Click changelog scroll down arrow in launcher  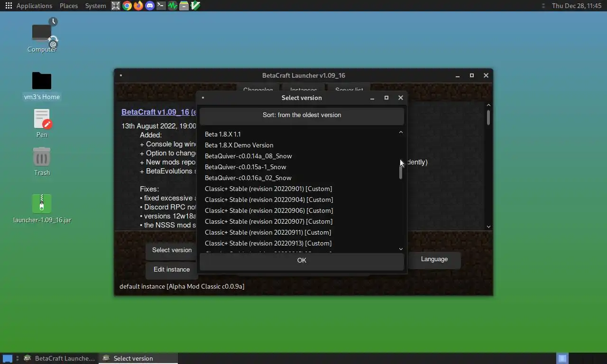point(488,227)
